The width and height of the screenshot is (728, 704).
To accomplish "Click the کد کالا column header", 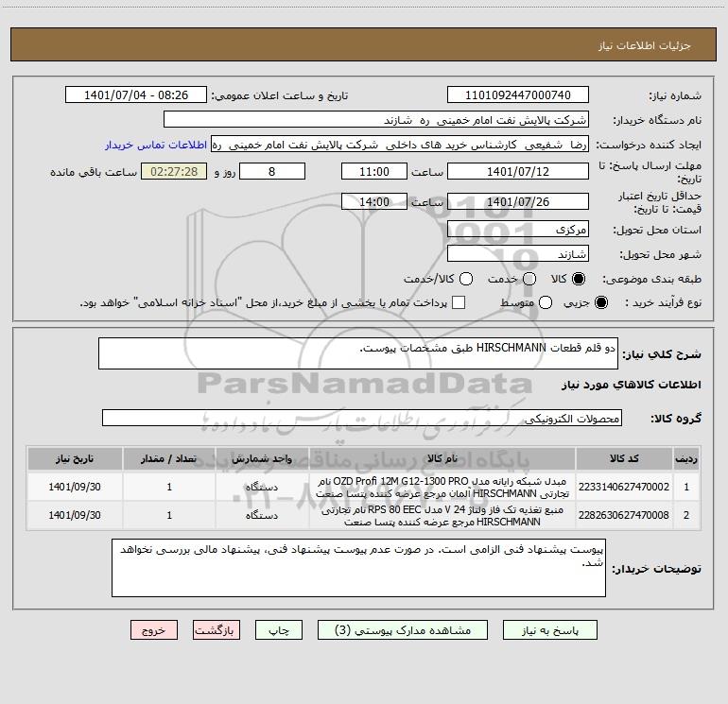I will click(624, 459).
